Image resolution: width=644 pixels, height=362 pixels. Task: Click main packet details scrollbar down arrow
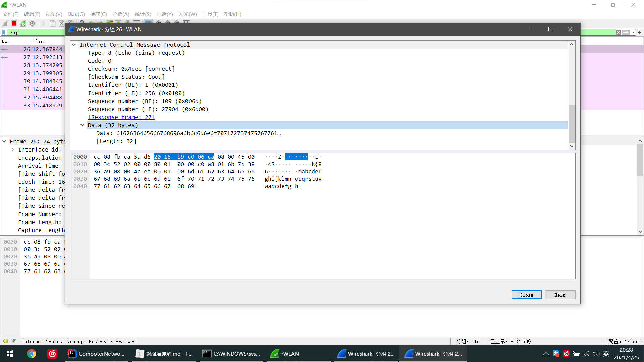[640, 232]
